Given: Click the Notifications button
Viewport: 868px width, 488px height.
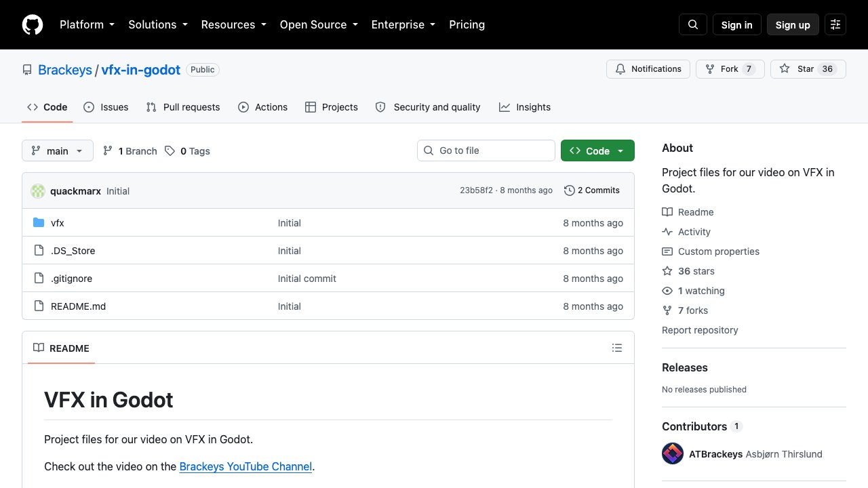Looking at the screenshot, I should click(x=648, y=69).
